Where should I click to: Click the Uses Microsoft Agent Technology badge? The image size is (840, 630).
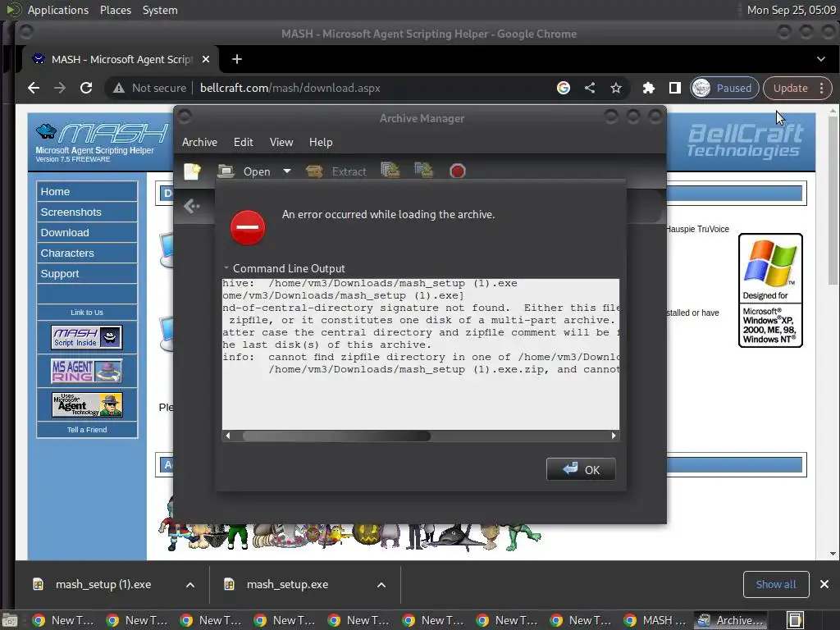tap(87, 404)
